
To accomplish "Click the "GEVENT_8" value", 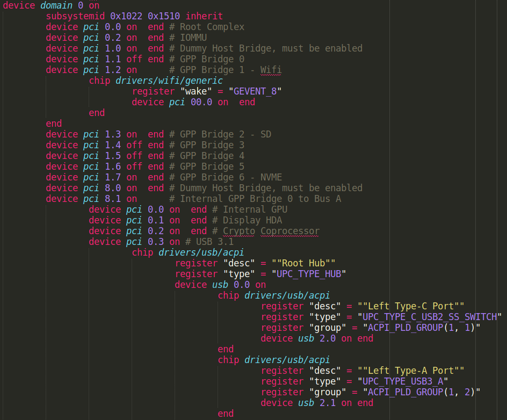I will 255,91.
